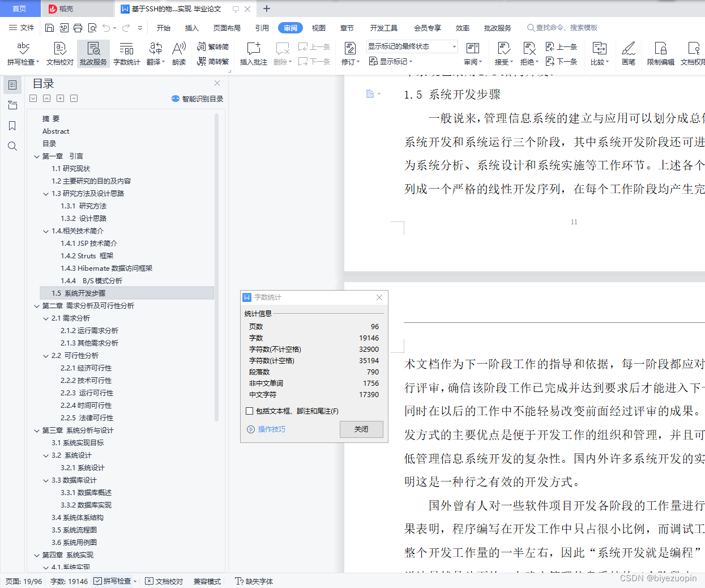Click 兼容模式 in status bar
Image resolution: width=705 pixels, height=588 pixels.
point(207,581)
